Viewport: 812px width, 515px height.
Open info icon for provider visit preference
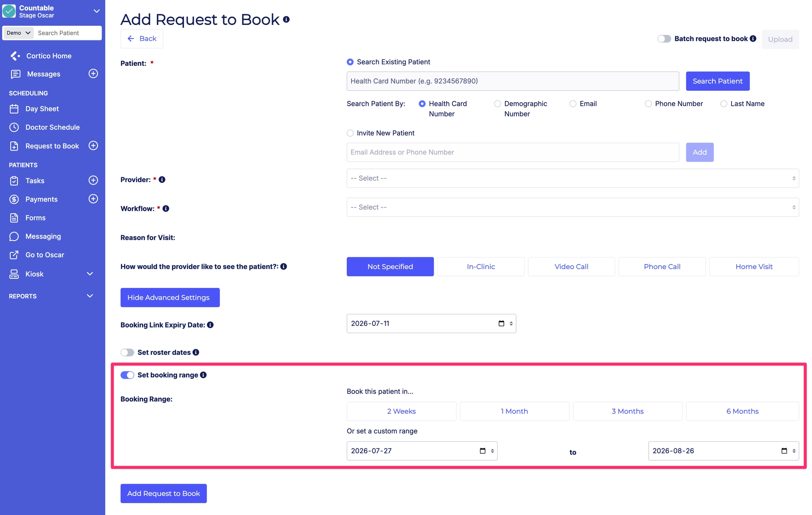[283, 266]
